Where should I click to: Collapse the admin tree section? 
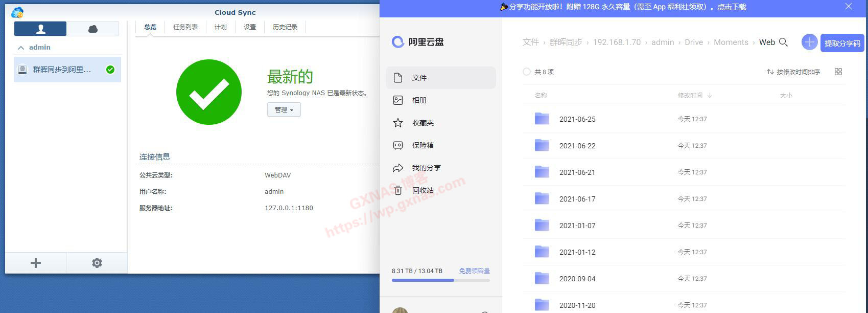(x=21, y=48)
